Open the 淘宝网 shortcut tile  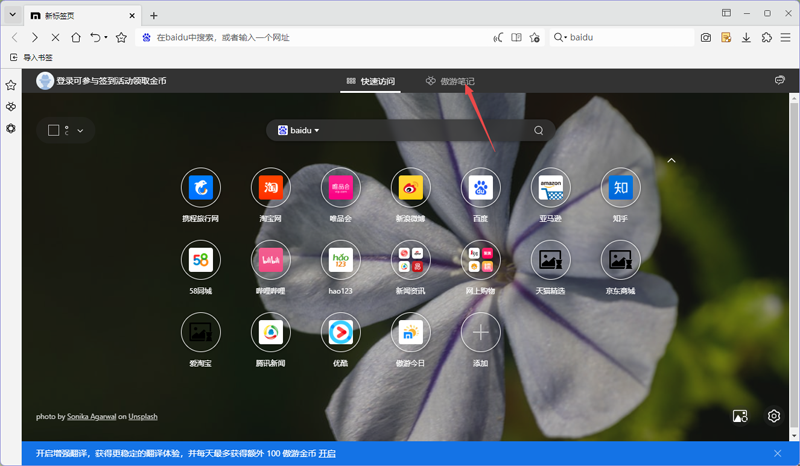(270, 188)
